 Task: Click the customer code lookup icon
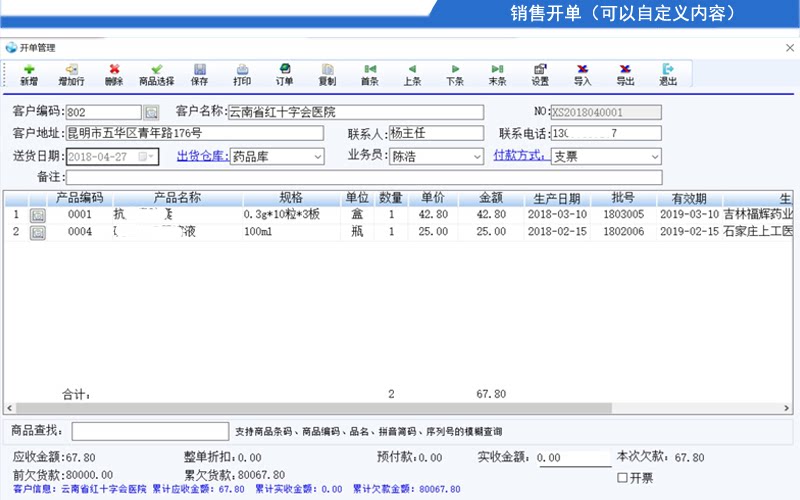[x=151, y=112]
